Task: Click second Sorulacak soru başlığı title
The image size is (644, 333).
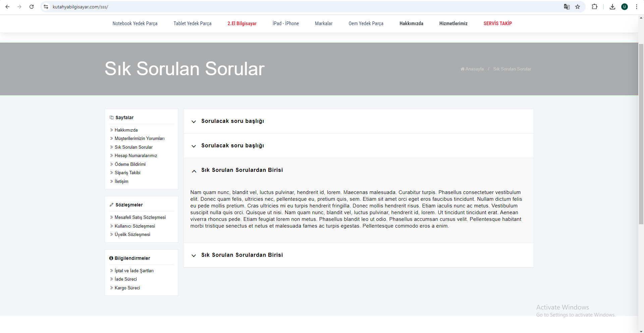Action: 232,145
